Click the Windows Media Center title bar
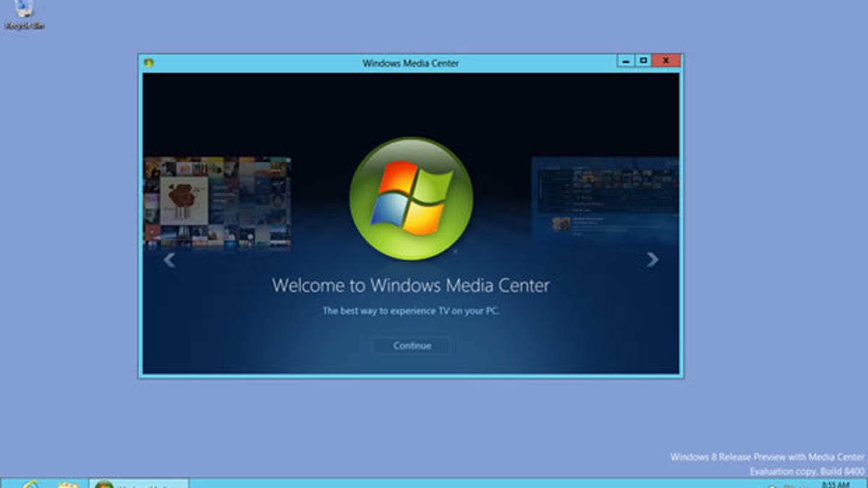Viewport: 868px width, 488px height. [x=410, y=63]
